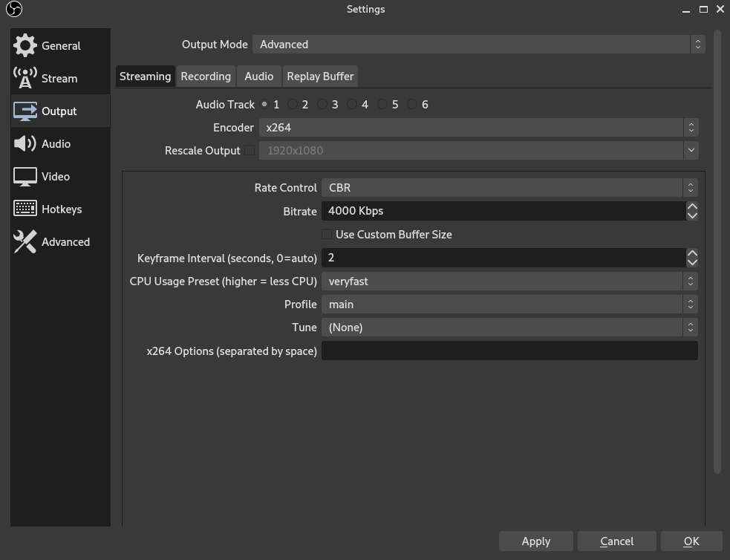730x560 pixels.
Task: Click the OBS logo in title bar
Action: (14, 9)
